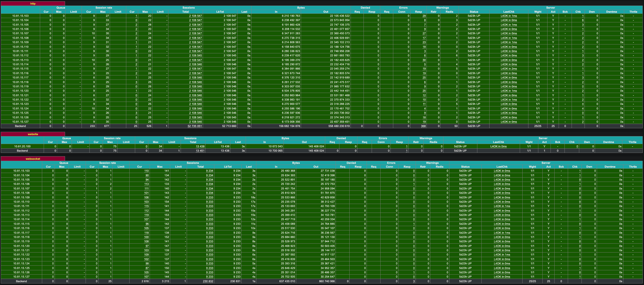Screen dimensions: 644x285
Task: Select server 10.81.15.127 in websocket table
Action: pos(21,277)
